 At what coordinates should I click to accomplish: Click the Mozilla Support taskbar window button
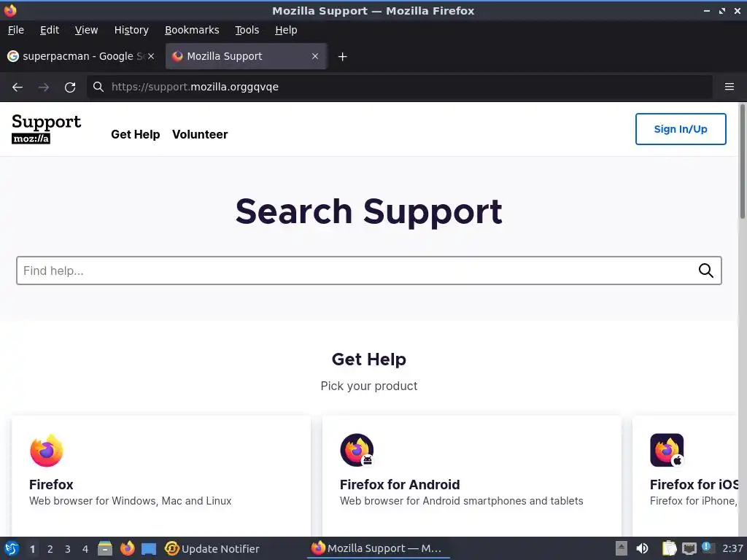click(379, 548)
